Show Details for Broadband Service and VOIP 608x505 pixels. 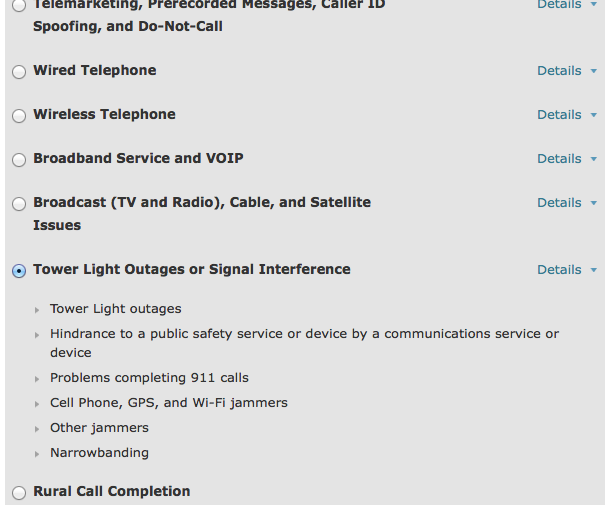567,159
